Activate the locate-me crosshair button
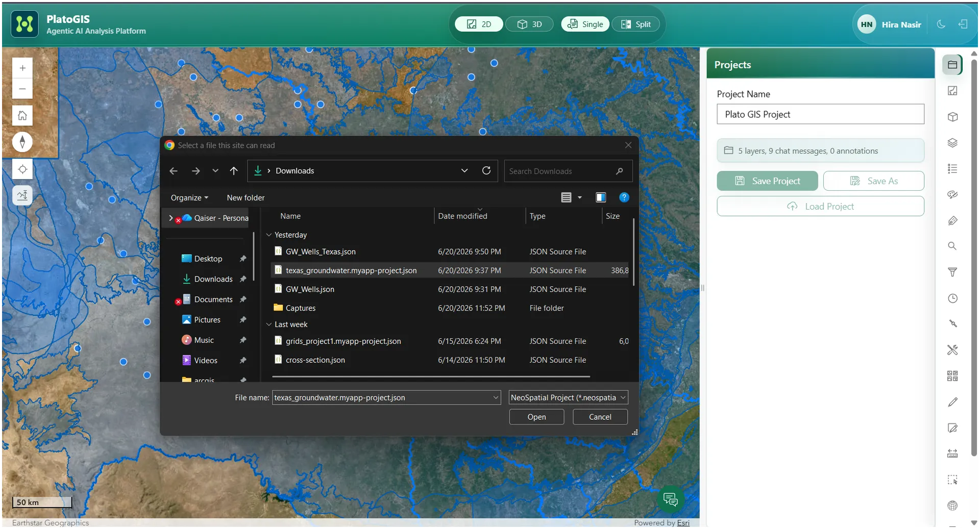Image resolution: width=980 pixels, height=529 pixels. click(22, 169)
